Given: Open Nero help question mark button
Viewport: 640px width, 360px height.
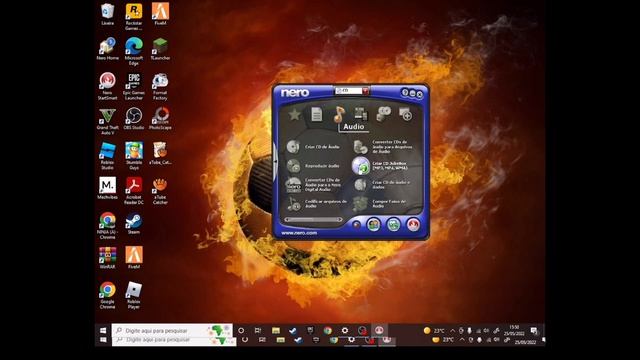Looking at the screenshot, I should pyautogui.click(x=404, y=93).
